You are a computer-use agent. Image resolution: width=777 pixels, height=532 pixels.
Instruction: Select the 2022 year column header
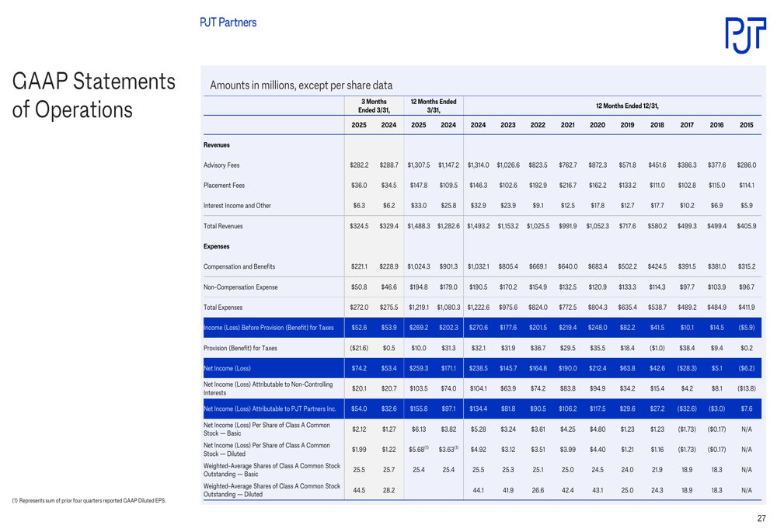click(x=538, y=125)
